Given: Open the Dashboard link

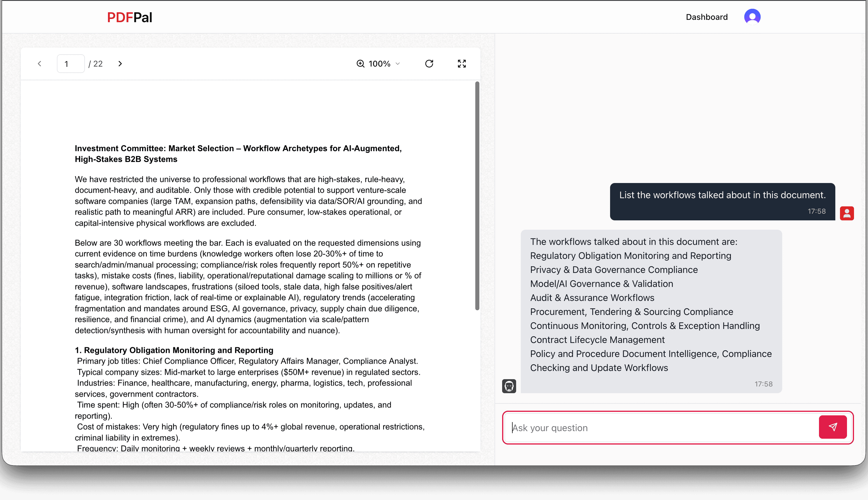Looking at the screenshot, I should pos(706,17).
